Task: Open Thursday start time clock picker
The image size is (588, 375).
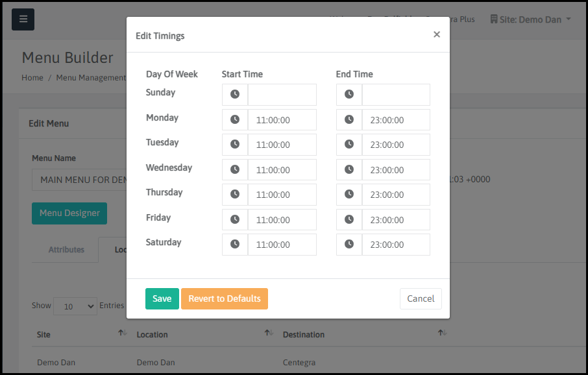Action: coord(235,195)
